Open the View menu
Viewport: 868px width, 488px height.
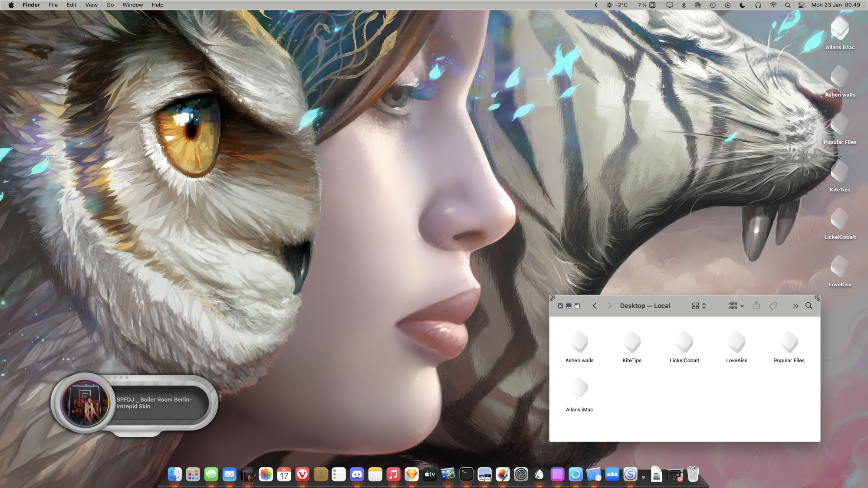point(91,5)
